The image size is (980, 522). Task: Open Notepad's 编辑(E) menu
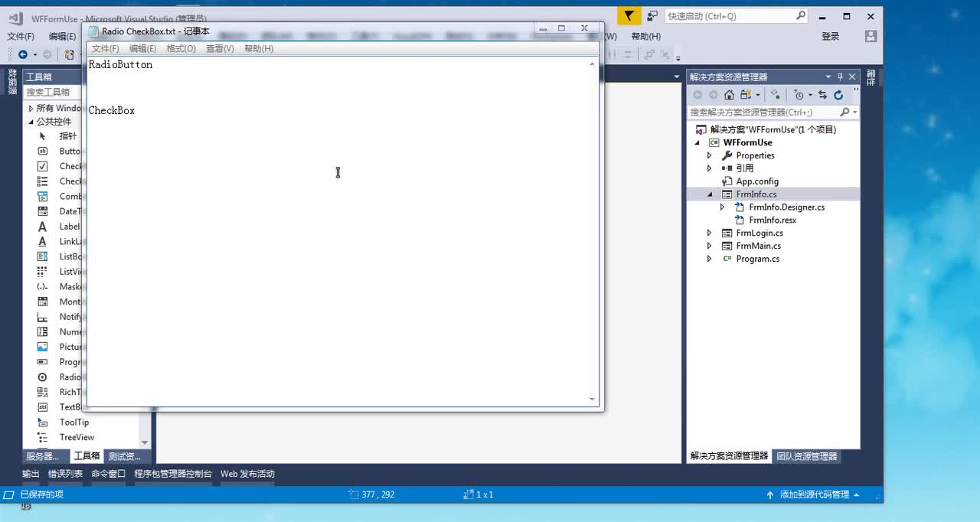click(142, 48)
